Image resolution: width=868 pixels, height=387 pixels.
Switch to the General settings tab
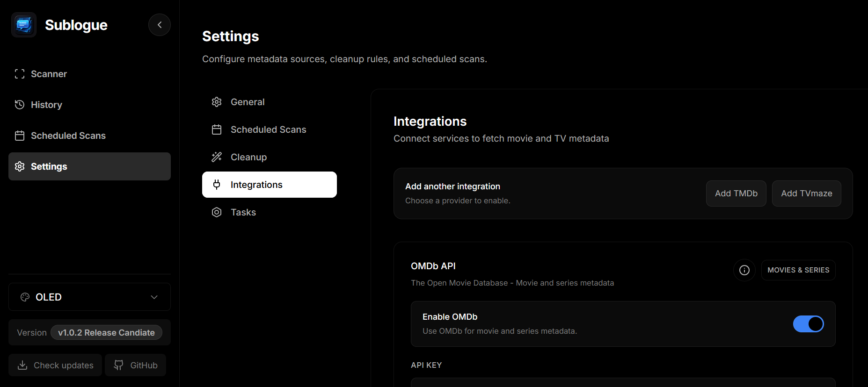270,102
